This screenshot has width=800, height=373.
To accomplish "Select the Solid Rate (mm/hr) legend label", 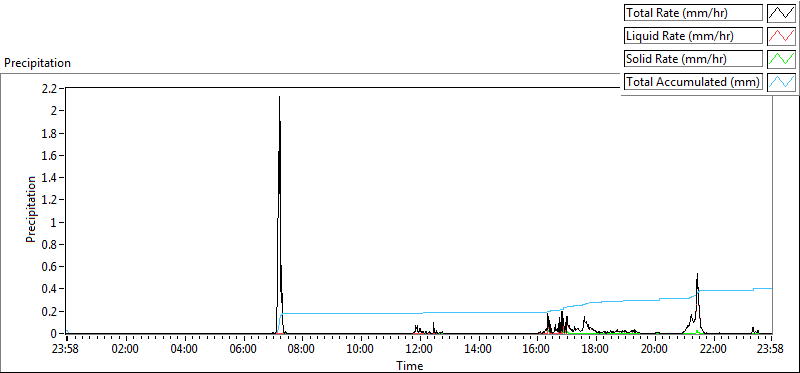I will click(693, 59).
